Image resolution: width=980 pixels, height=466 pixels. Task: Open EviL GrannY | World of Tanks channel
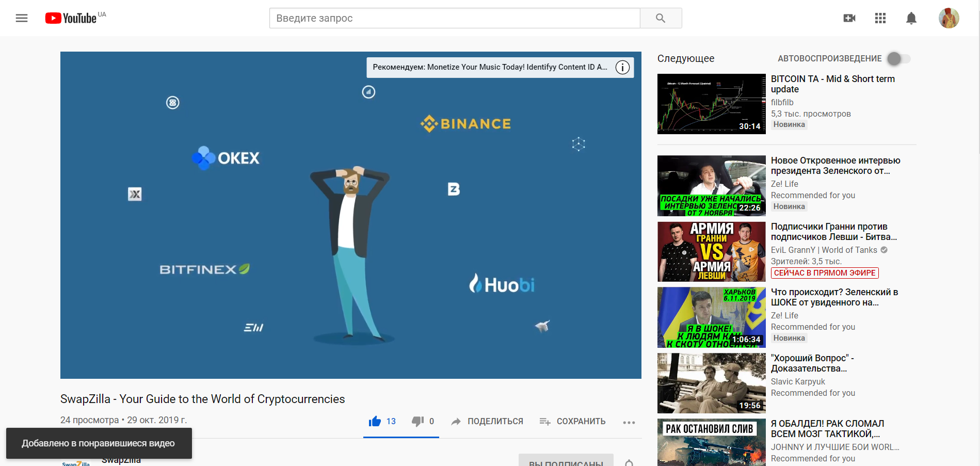[824, 250]
